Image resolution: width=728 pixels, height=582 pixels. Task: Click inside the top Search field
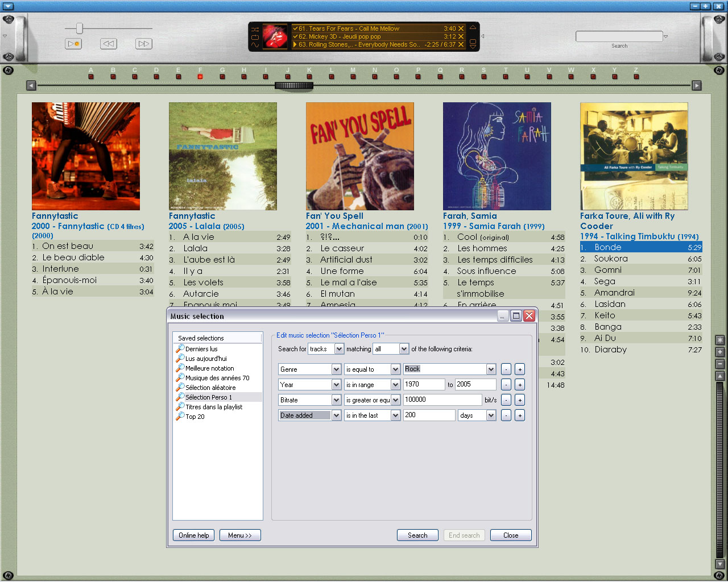[619, 36]
